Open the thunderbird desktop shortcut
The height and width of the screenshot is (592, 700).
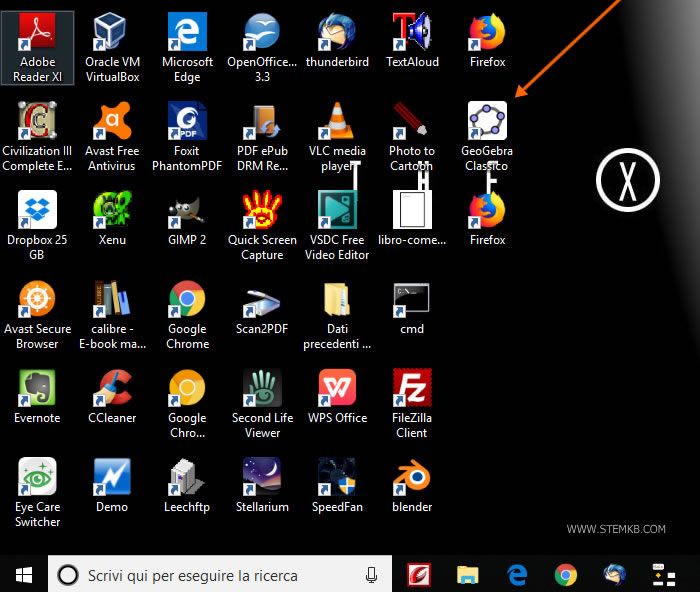click(x=337, y=41)
